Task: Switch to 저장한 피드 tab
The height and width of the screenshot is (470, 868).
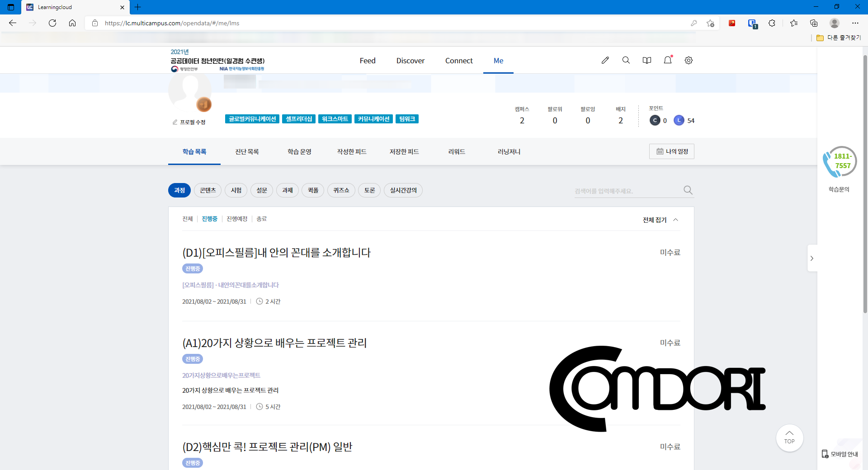Action: click(404, 152)
